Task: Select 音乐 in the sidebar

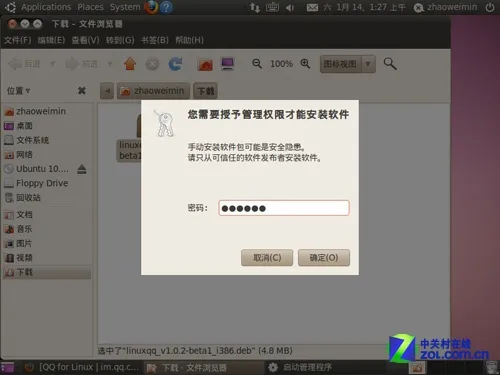Action: tap(47, 229)
